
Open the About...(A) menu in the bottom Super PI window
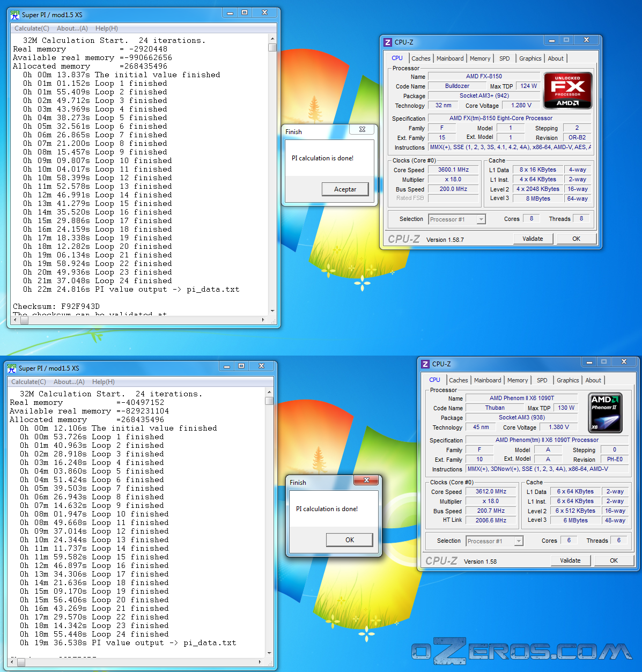pyautogui.click(x=69, y=382)
